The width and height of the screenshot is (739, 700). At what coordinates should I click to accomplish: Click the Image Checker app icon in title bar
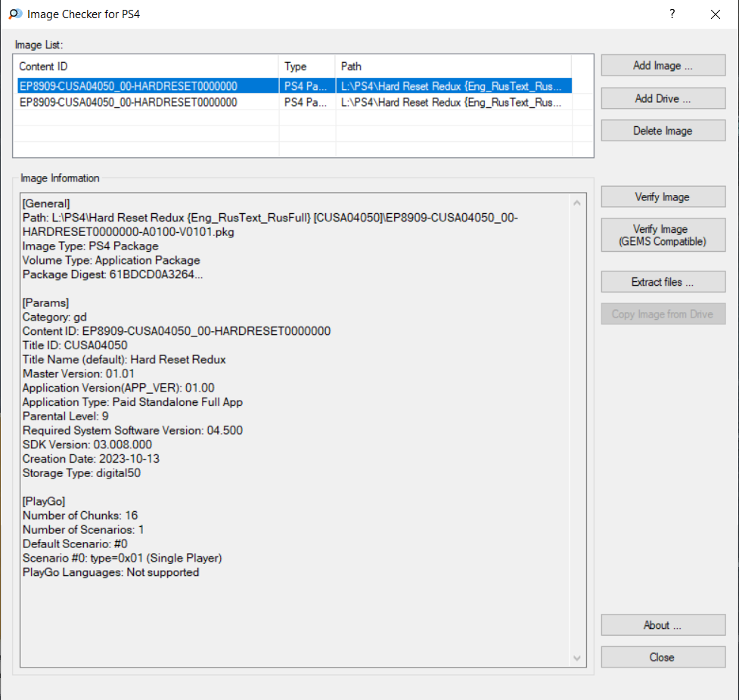14,14
